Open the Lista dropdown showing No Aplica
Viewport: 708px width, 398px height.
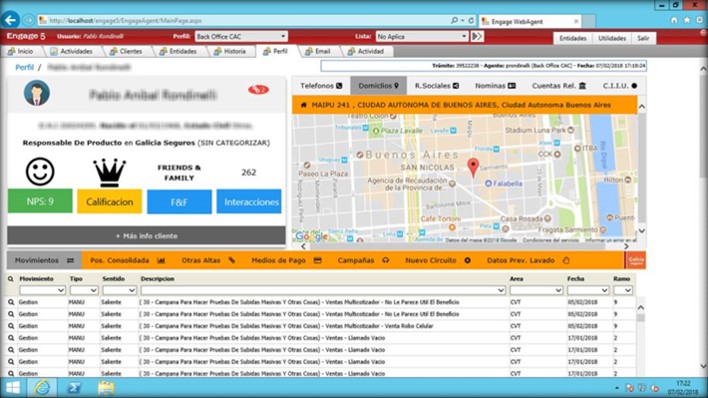422,37
